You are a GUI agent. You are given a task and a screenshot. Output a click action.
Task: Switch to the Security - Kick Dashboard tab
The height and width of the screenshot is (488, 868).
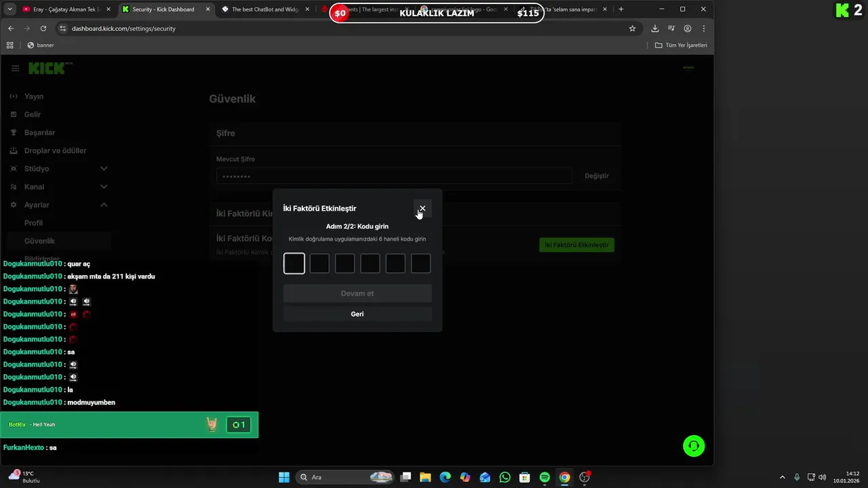coord(166,9)
